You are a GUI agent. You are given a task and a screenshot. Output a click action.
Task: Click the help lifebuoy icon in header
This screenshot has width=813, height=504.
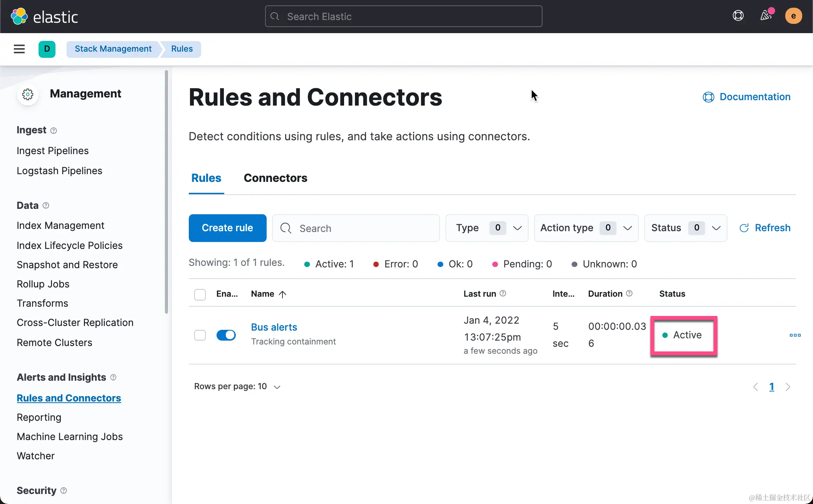738,16
